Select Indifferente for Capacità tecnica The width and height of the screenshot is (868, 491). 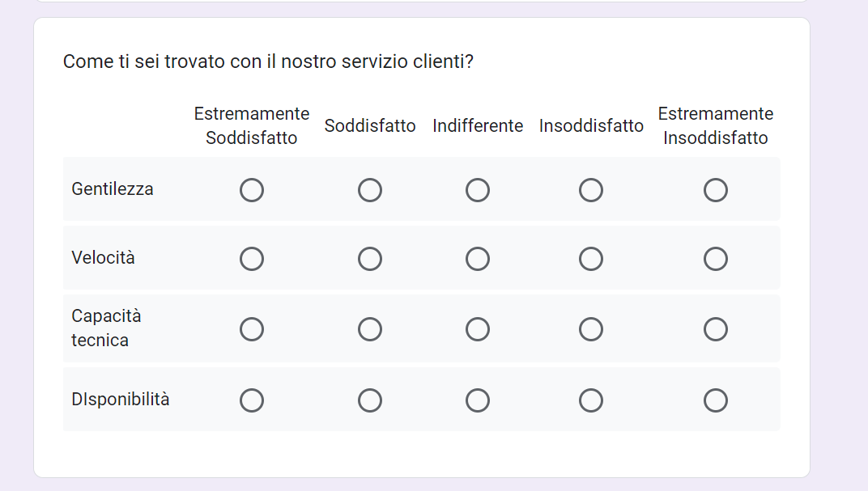click(478, 329)
